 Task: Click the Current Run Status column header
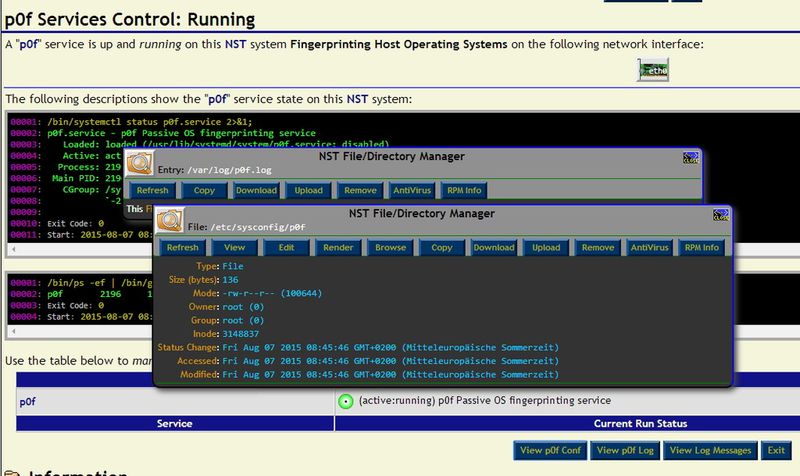(x=640, y=423)
